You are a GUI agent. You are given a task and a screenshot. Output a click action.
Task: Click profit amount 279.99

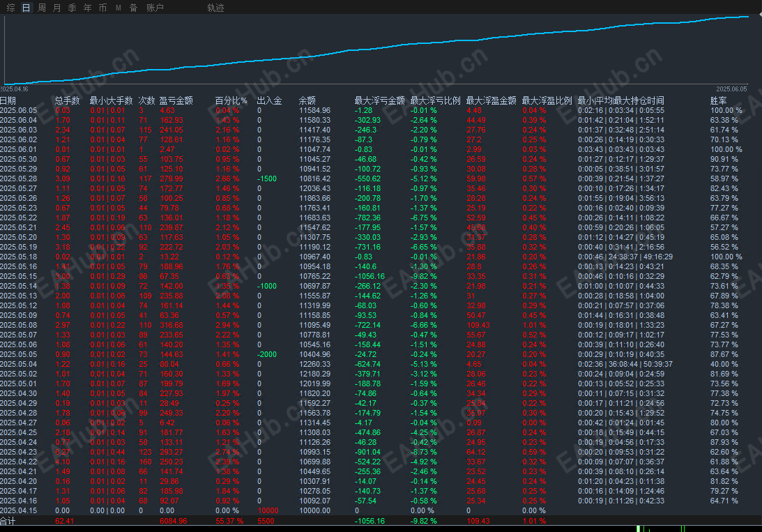point(172,178)
